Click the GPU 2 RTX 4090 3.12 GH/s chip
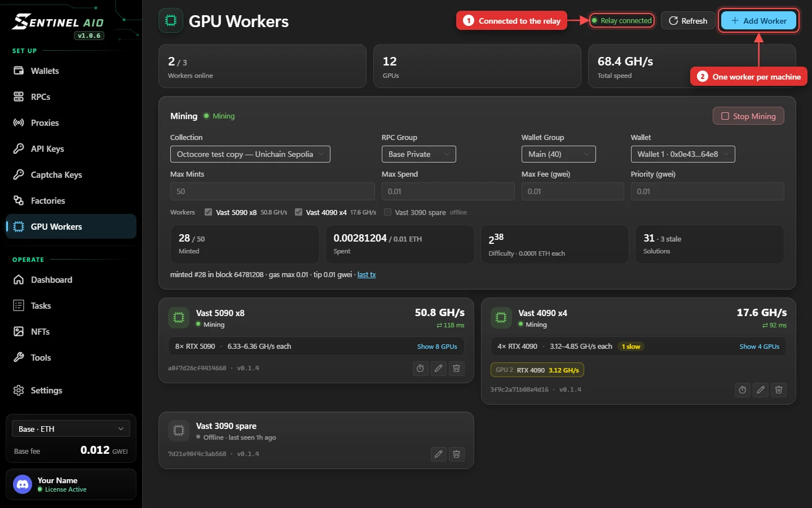812x508 pixels. [x=537, y=370]
